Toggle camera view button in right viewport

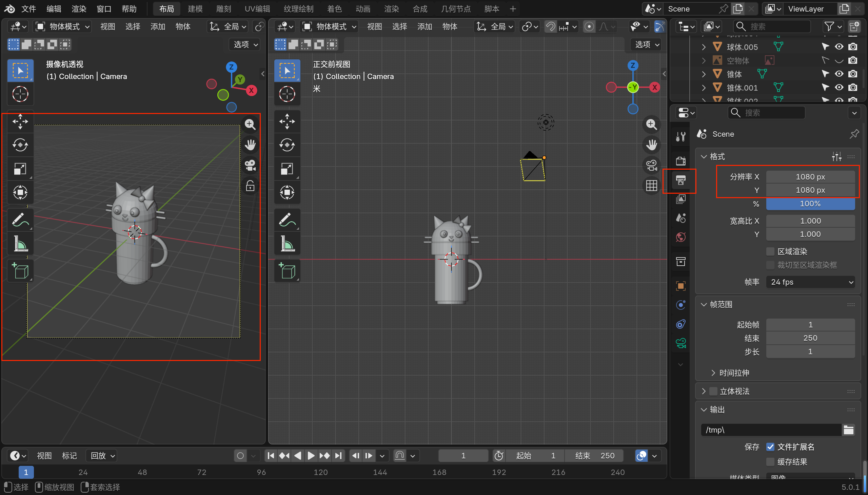coord(651,166)
